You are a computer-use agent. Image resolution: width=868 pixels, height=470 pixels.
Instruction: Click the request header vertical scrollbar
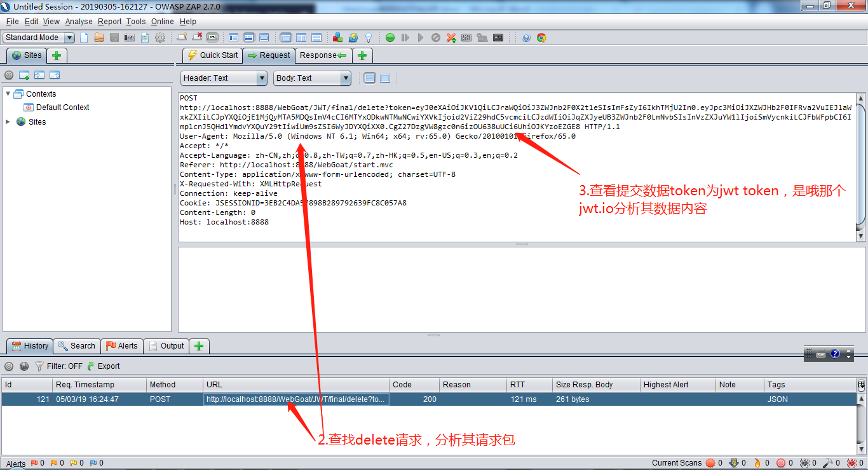861,167
